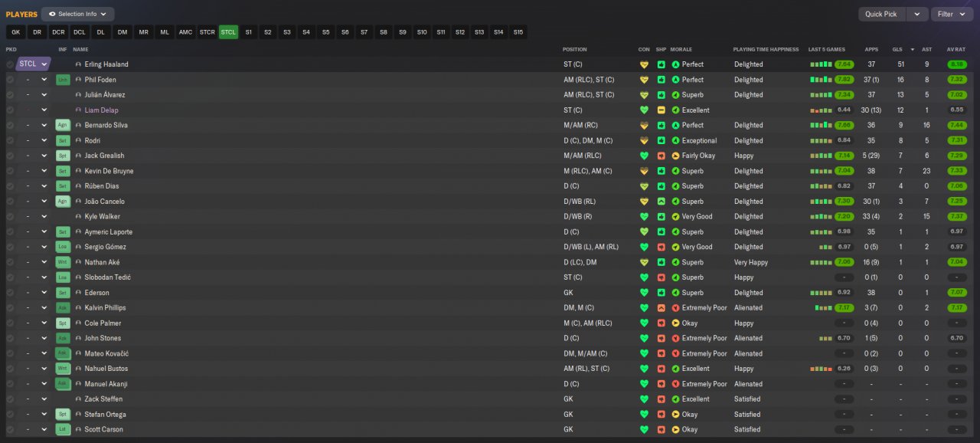The width and height of the screenshot is (980, 443).
Task: Toggle the picked circle for Phil Foden
Action: tap(10, 80)
